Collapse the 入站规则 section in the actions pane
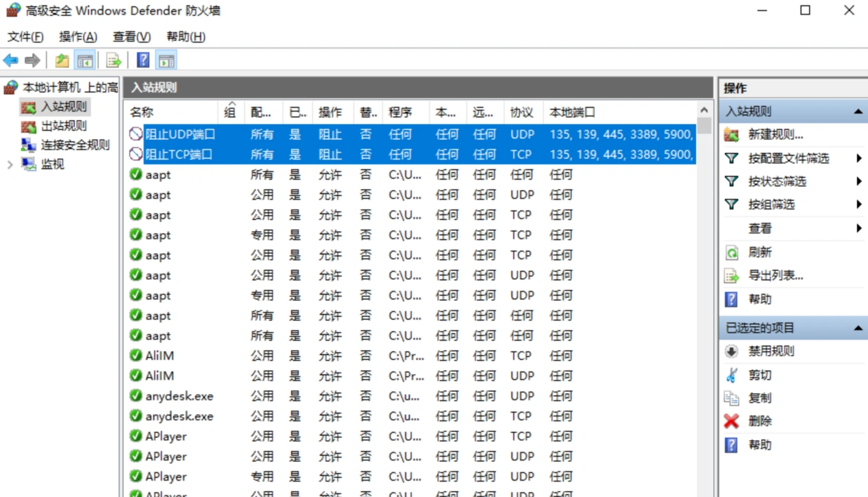 pyautogui.click(x=858, y=112)
